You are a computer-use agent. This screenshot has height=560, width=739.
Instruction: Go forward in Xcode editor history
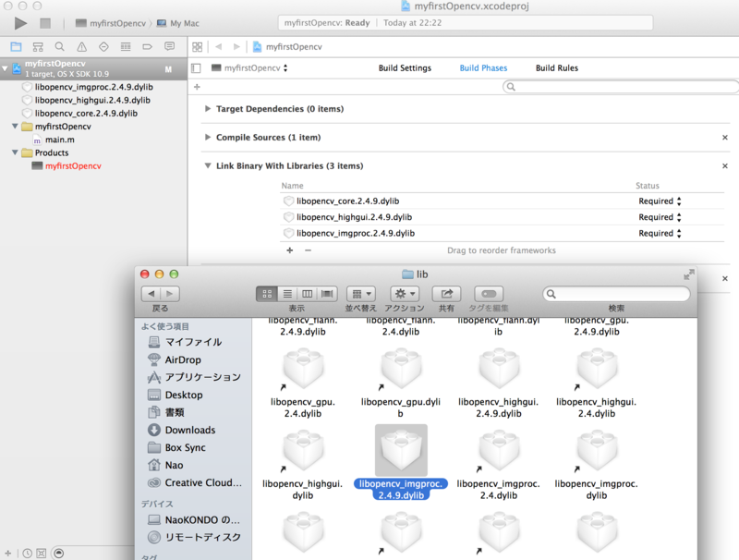pyautogui.click(x=236, y=46)
